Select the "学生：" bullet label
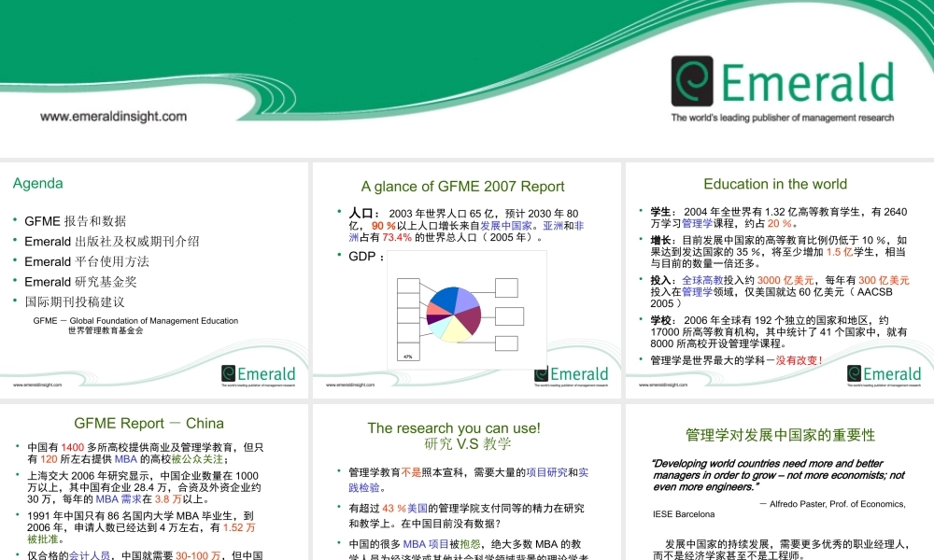 point(663,212)
